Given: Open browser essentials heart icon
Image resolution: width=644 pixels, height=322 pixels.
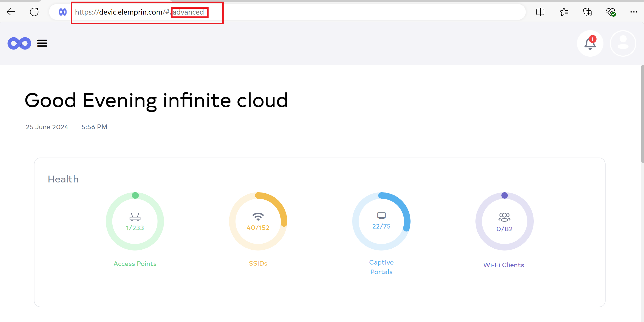Looking at the screenshot, I should (x=611, y=12).
